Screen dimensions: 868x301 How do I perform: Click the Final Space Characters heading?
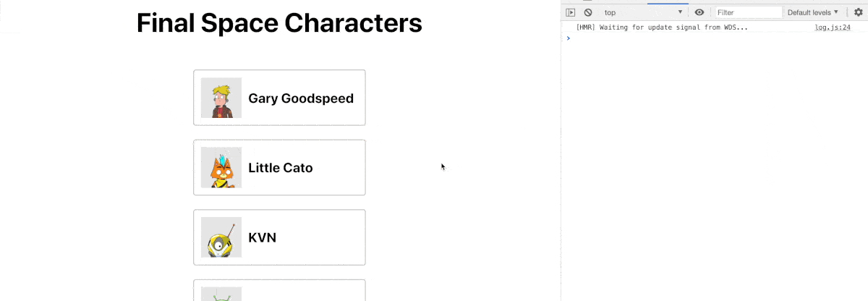point(279,22)
